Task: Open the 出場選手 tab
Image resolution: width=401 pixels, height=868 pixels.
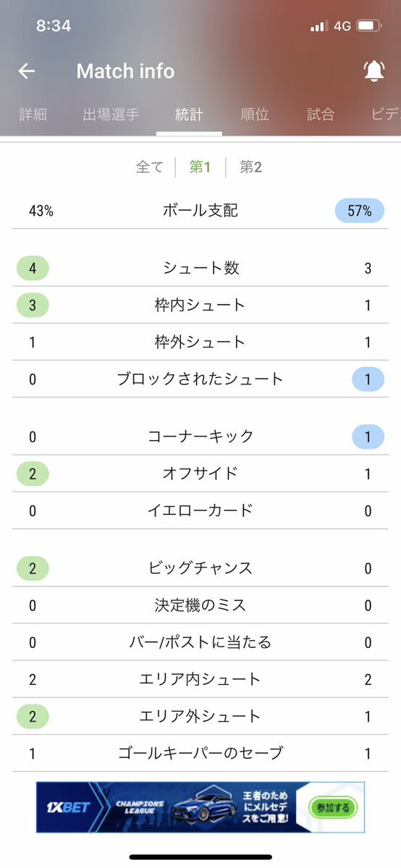Action: point(111,114)
